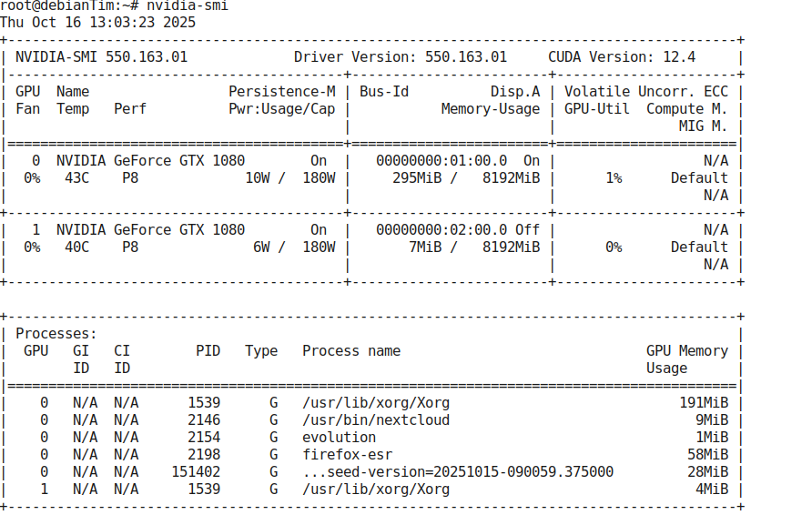Screen dimensions: 812x515
Task: Click bus ID 00000000:02:00.0
Action: (x=442, y=229)
